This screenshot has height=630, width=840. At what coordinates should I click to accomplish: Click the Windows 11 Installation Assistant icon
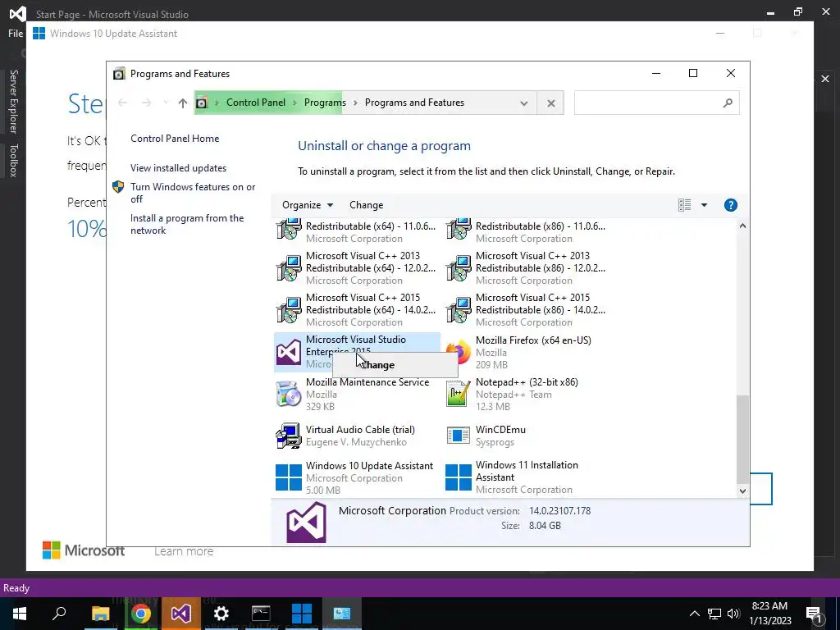pyautogui.click(x=459, y=477)
